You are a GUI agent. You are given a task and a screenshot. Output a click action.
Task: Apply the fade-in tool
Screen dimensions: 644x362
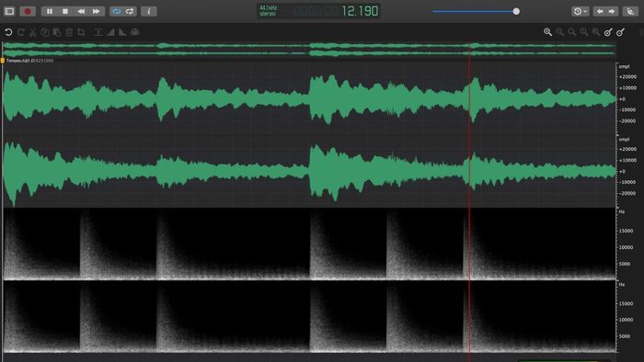110,32
